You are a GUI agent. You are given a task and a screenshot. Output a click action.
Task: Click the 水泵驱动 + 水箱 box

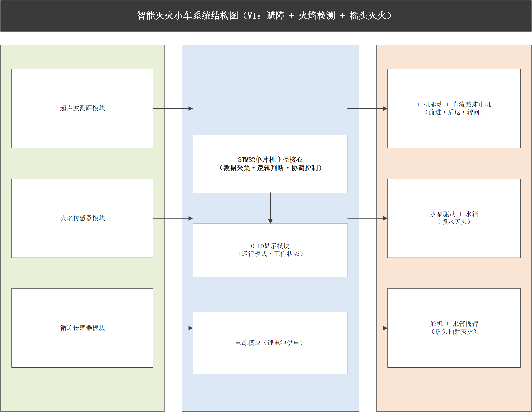(454, 218)
